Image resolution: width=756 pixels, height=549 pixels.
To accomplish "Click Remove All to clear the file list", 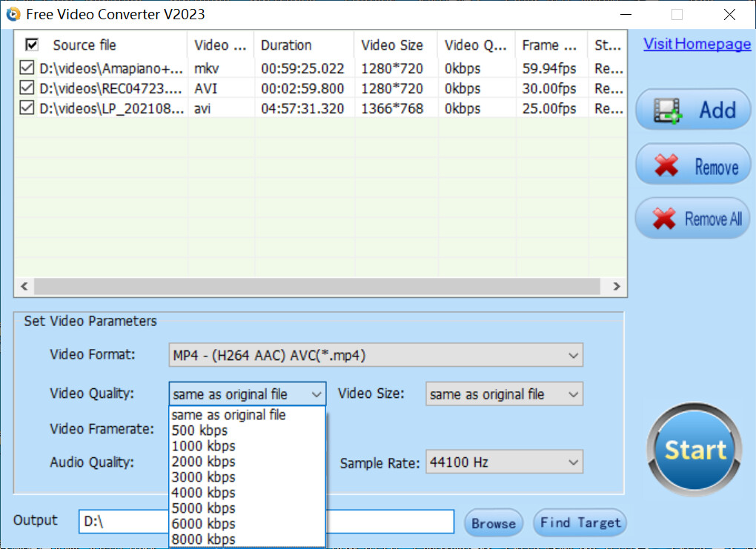I will coord(692,218).
